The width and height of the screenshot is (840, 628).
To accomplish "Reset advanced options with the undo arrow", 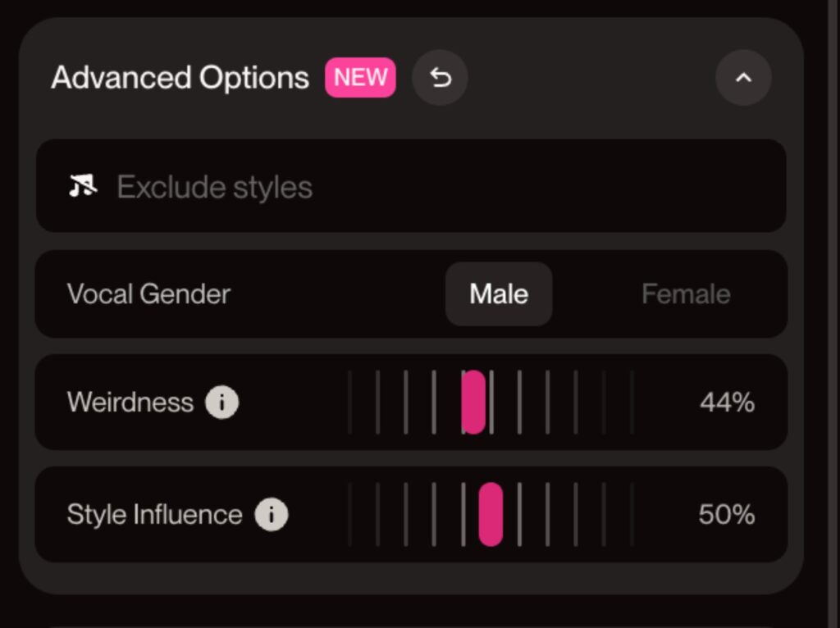I will point(441,78).
